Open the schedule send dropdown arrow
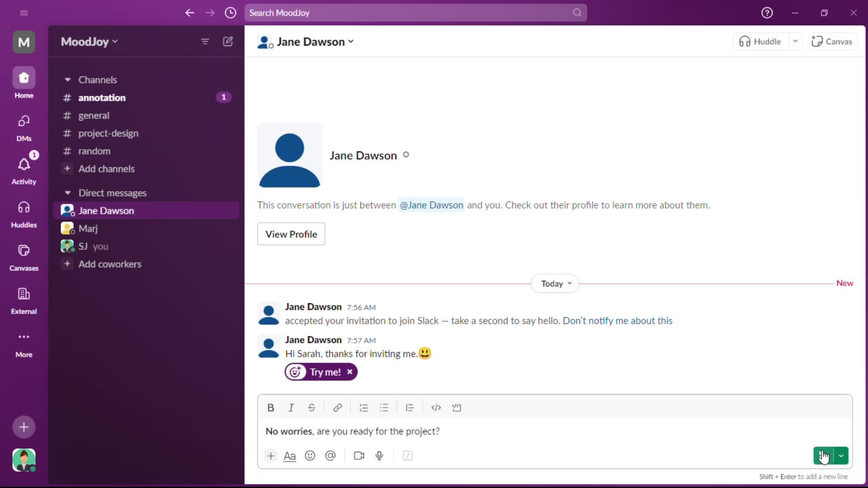 (841, 456)
